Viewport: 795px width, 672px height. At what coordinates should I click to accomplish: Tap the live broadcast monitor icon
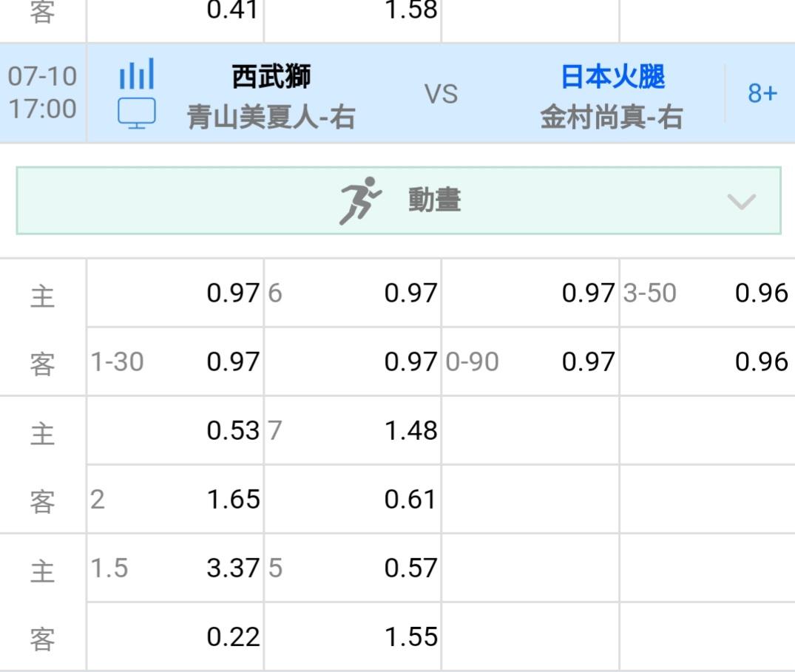click(136, 113)
